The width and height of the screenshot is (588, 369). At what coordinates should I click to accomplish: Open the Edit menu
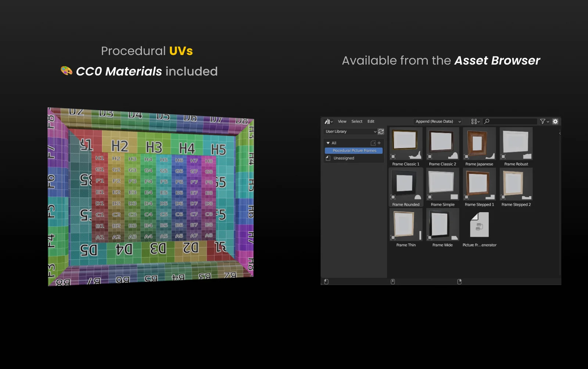click(371, 121)
